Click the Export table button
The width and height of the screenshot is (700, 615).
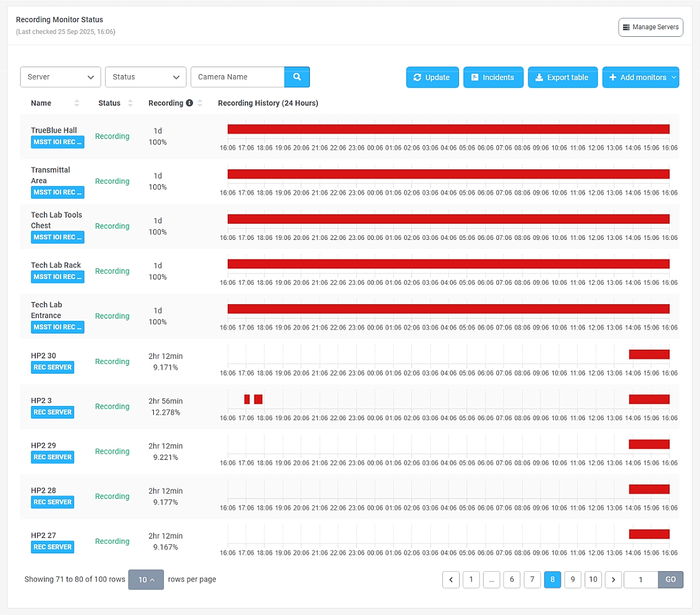(562, 77)
